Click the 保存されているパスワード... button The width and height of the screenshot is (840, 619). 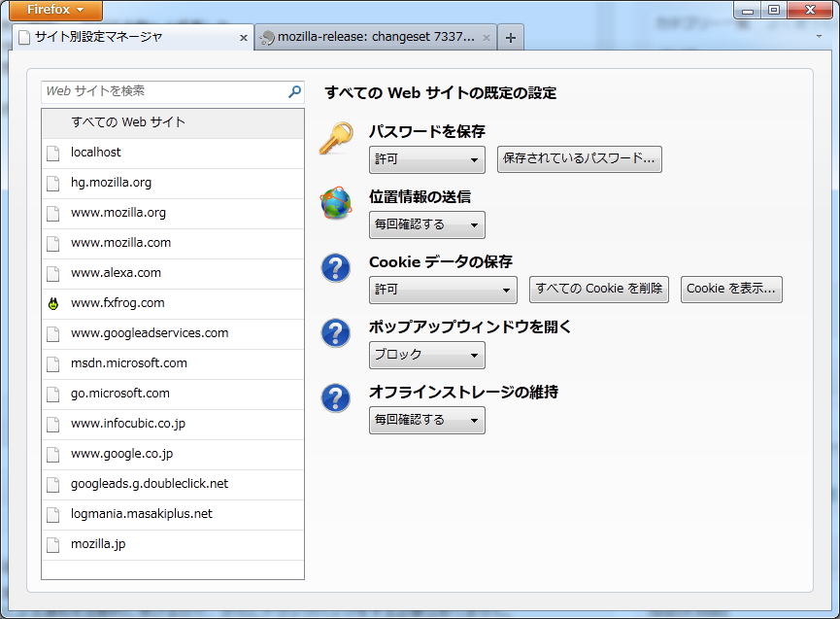click(579, 158)
